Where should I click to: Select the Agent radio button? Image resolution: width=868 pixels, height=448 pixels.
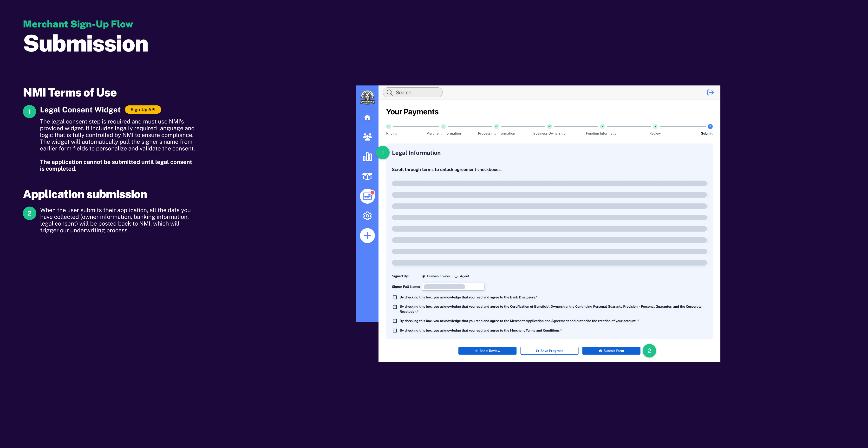456,276
